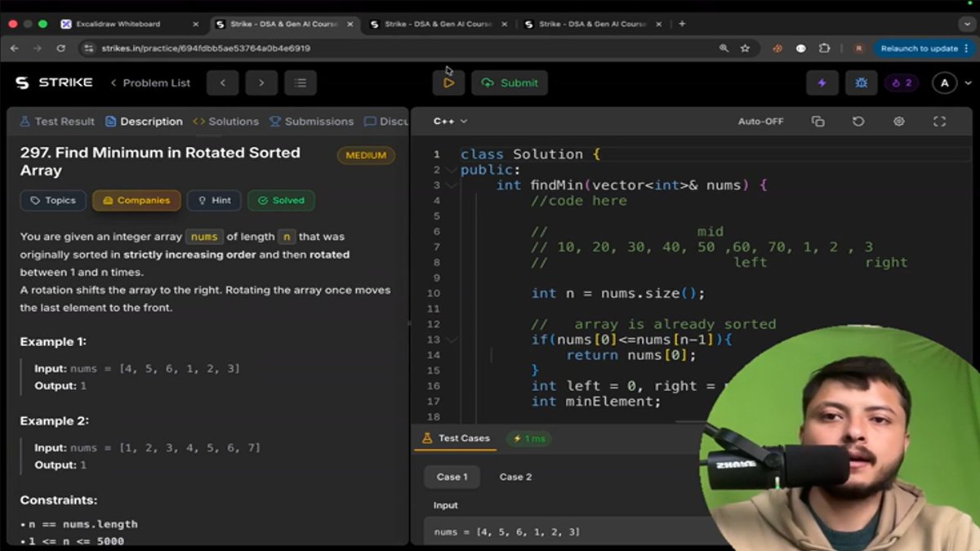Collapse the fold arrow at line 3
The image size is (980, 551).
pyautogui.click(x=452, y=185)
